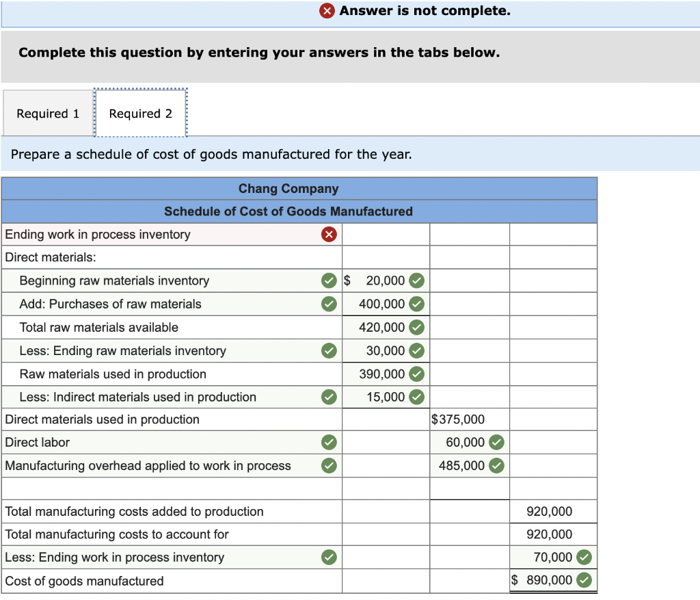
Task: Click green check on Manufacturing overhead applied label
Action: [329, 465]
